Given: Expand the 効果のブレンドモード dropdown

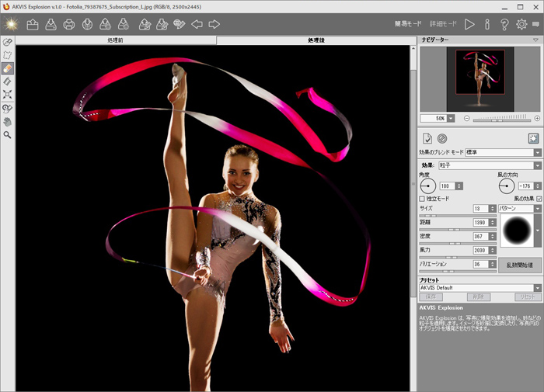Looking at the screenshot, I should coord(537,153).
